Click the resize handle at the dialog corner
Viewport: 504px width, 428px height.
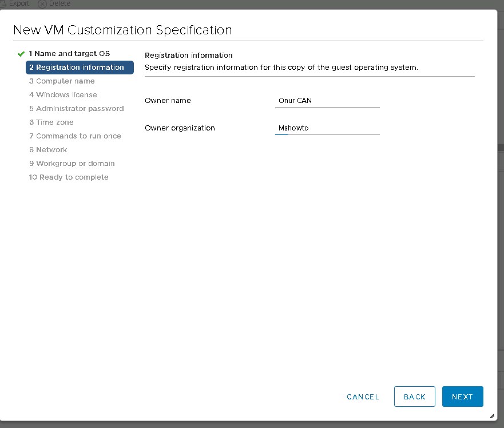492,416
